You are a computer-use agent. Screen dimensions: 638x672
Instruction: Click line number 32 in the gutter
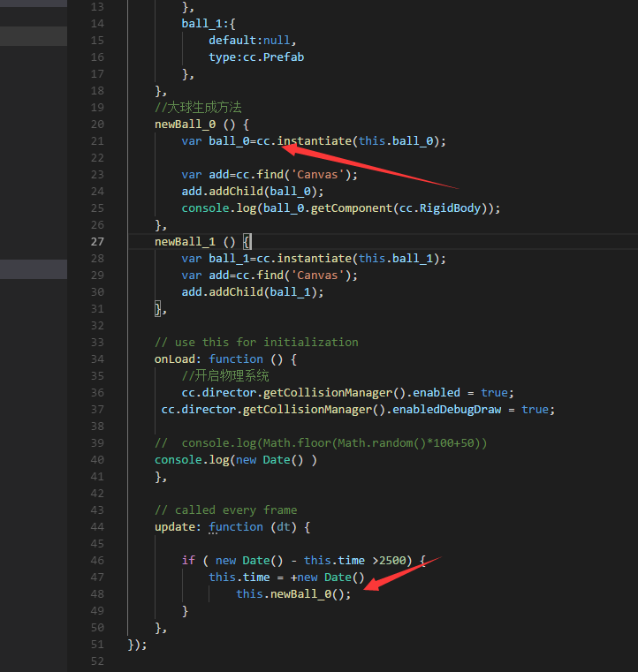(x=97, y=326)
